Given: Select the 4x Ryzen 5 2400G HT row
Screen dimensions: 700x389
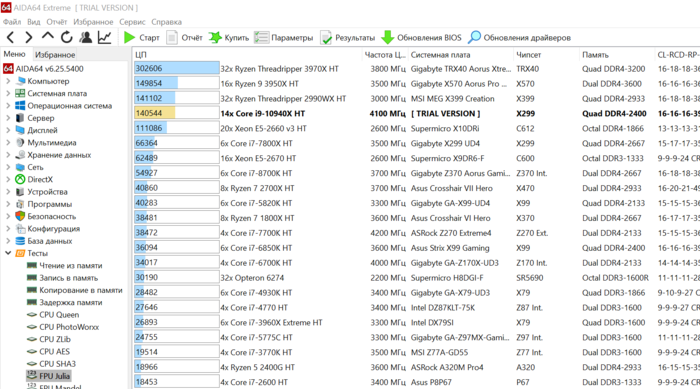Looking at the screenshot, I should (x=416, y=367).
